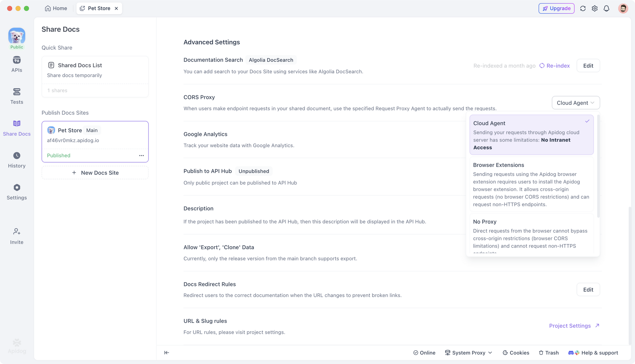Click the dropdown list scrollbar
The width and height of the screenshot is (635, 364).
598,166
